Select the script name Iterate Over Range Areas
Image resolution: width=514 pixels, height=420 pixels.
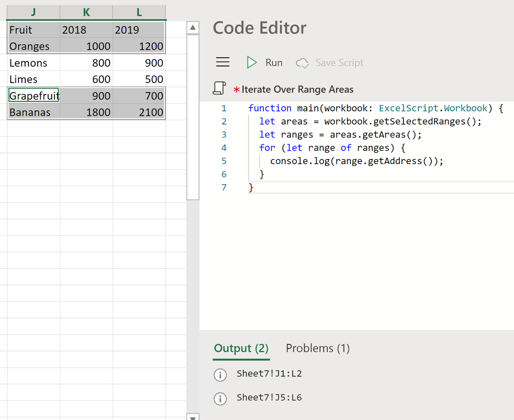298,90
